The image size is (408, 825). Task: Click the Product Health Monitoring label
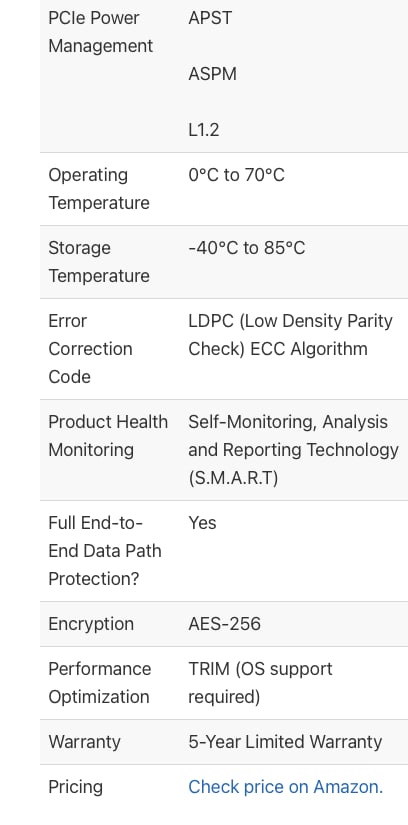108,436
